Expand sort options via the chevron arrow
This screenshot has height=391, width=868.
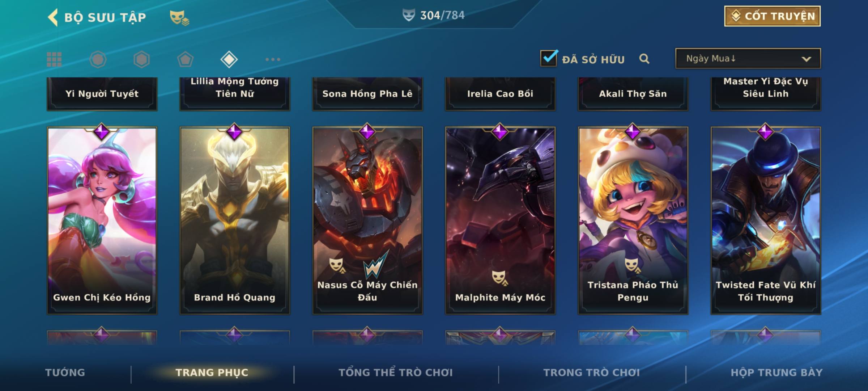[806, 59]
